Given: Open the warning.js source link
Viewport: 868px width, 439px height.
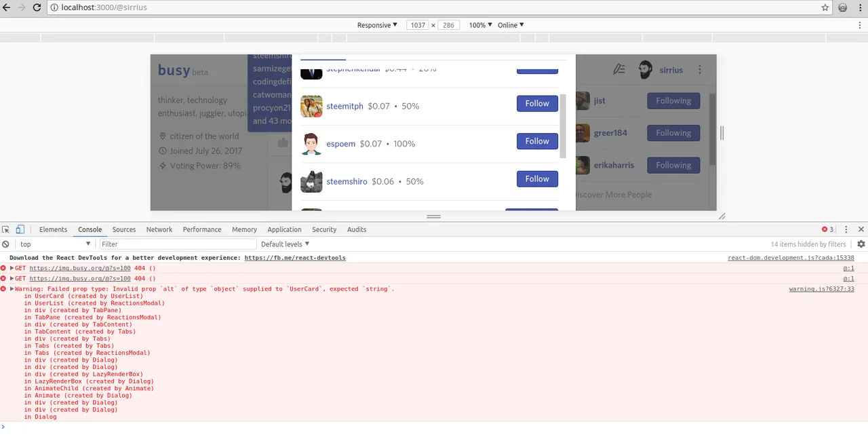Looking at the screenshot, I should 821,289.
